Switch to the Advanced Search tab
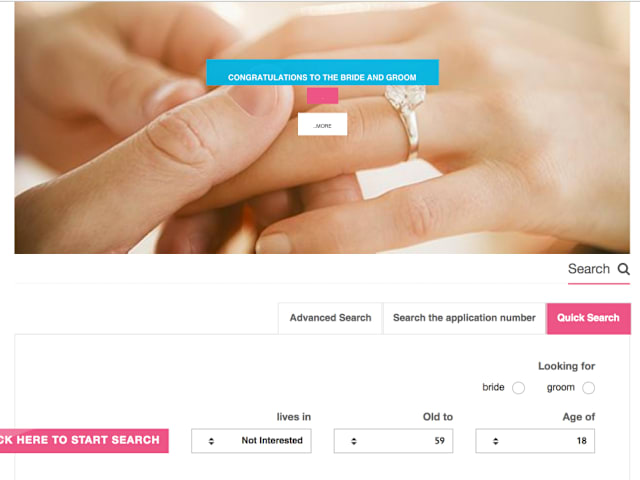The width and height of the screenshot is (640, 480). (330, 318)
